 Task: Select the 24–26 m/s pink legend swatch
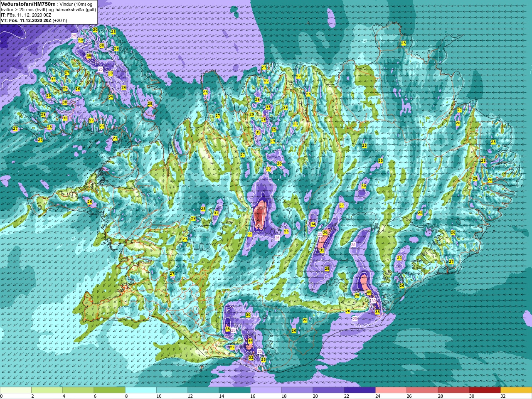coord(391,390)
